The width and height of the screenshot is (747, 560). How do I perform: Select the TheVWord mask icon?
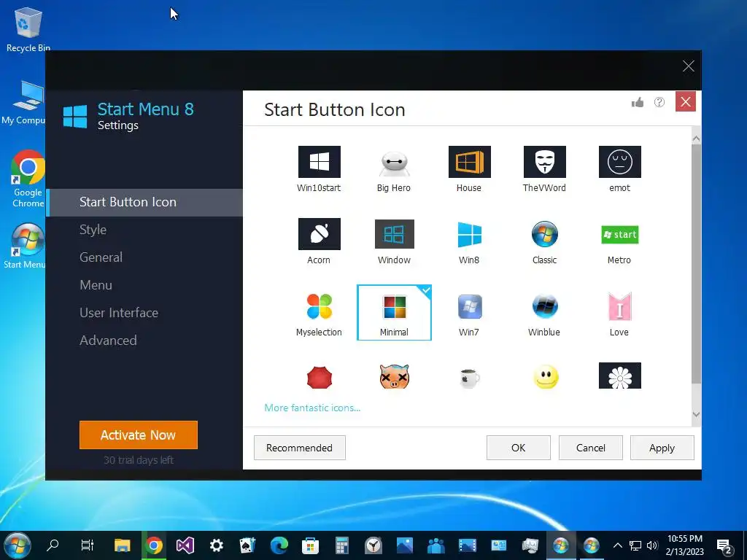tap(544, 162)
